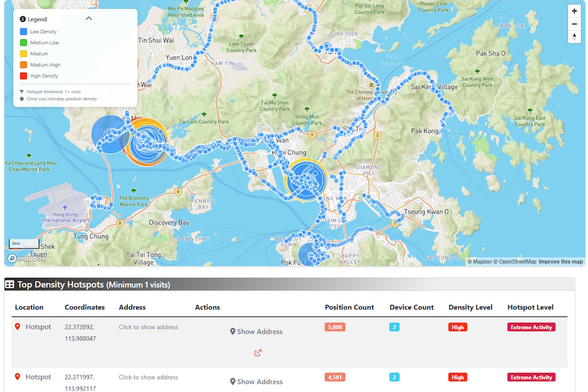Viewport: 588px width, 392px height.
Task: Collapse the Legend panel chevron
Action: 89,19
